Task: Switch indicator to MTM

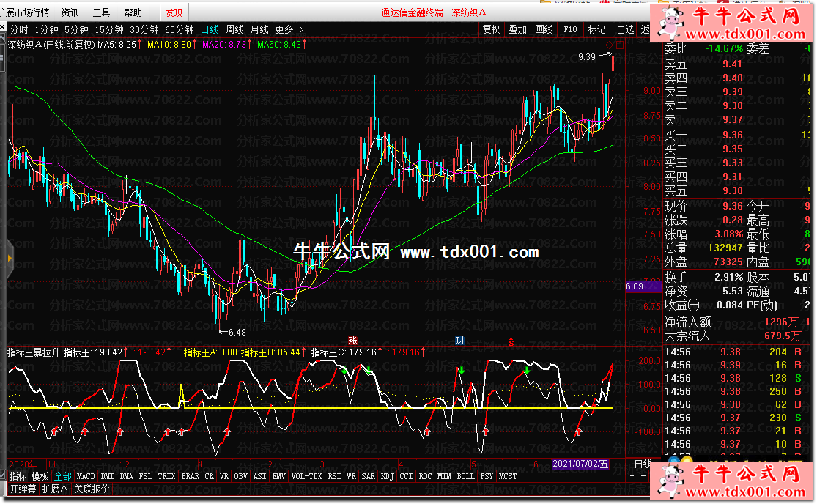Action: click(x=444, y=476)
